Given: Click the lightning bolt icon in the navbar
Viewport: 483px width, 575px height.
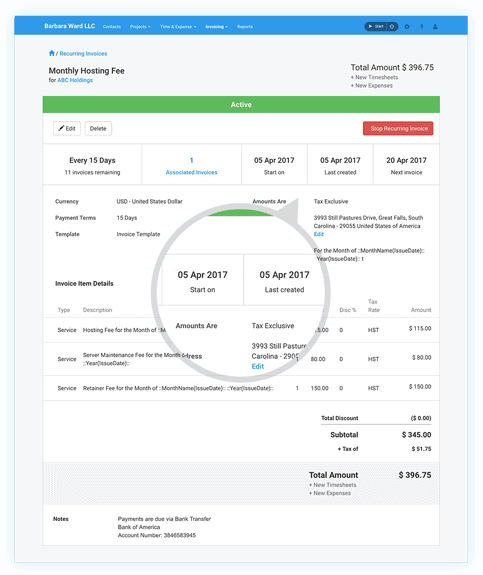Looking at the screenshot, I should click(421, 26).
